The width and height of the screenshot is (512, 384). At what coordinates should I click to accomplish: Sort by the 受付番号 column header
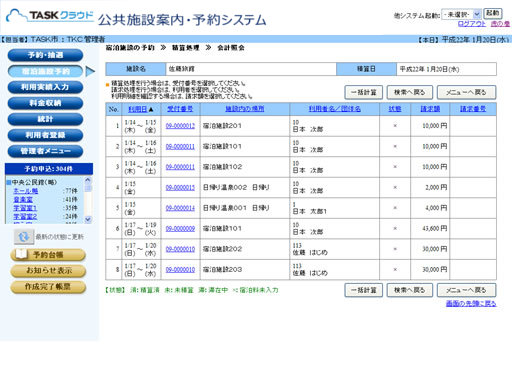[x=180, y=109]
